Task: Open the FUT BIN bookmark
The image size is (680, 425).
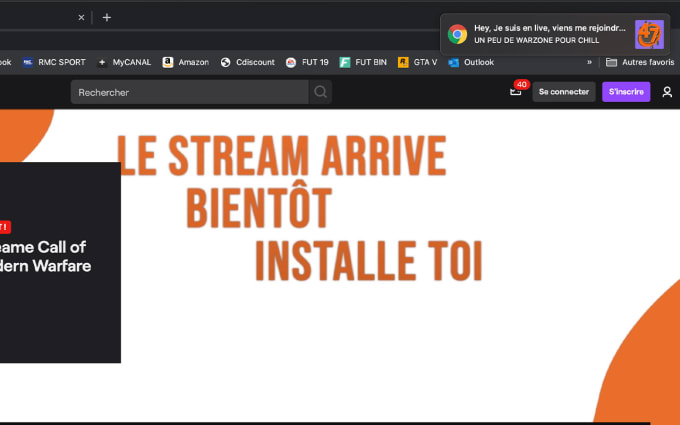Action: point(363,62)
